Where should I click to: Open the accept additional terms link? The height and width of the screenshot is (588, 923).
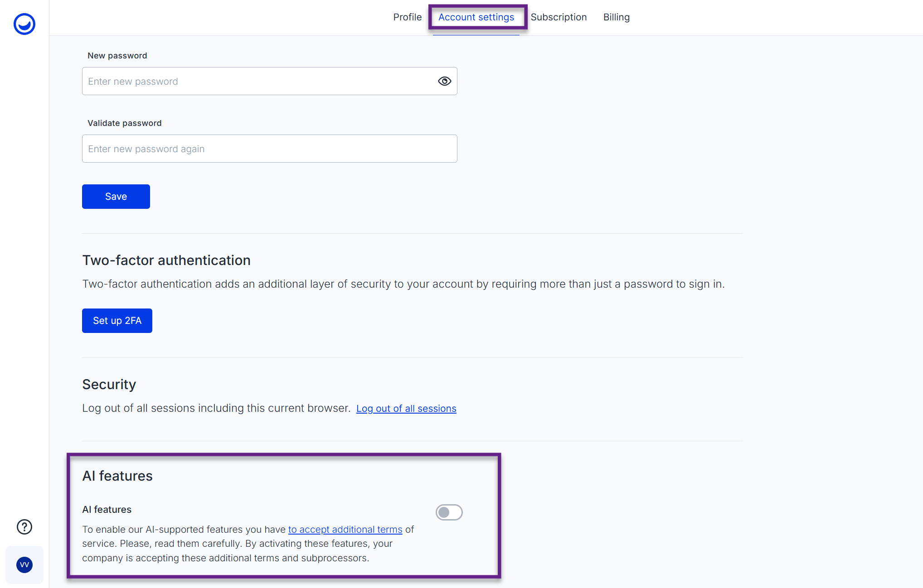tap(345, 530)
